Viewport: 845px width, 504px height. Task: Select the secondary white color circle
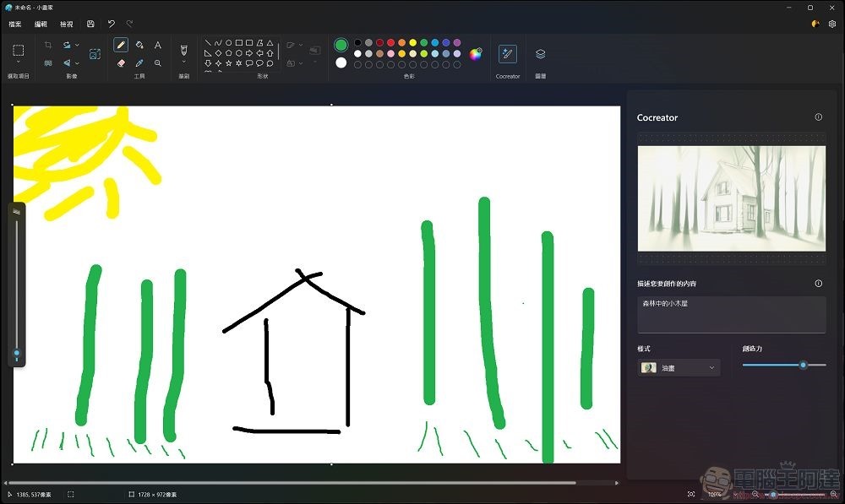341,62
